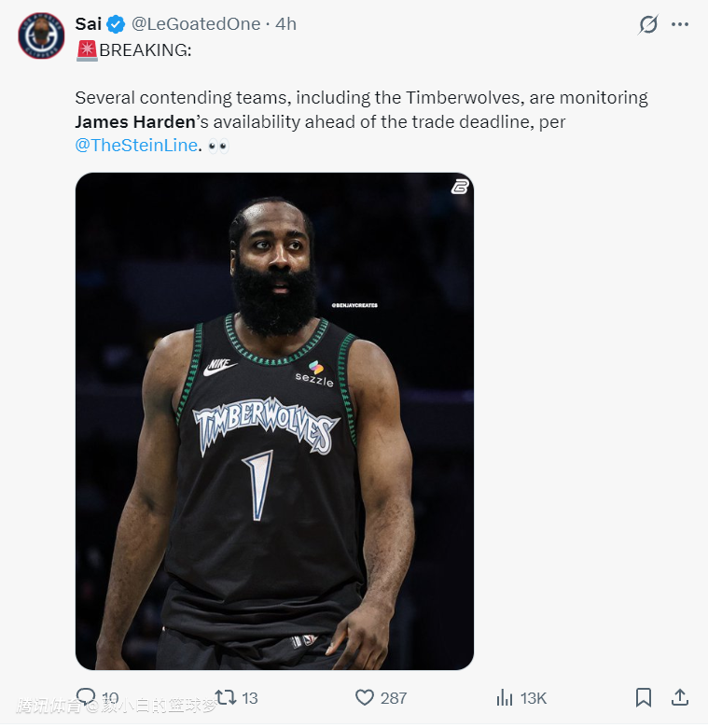Bookmark this post
Viewport: 708px width, 728px height.
[x=644, y=697]
